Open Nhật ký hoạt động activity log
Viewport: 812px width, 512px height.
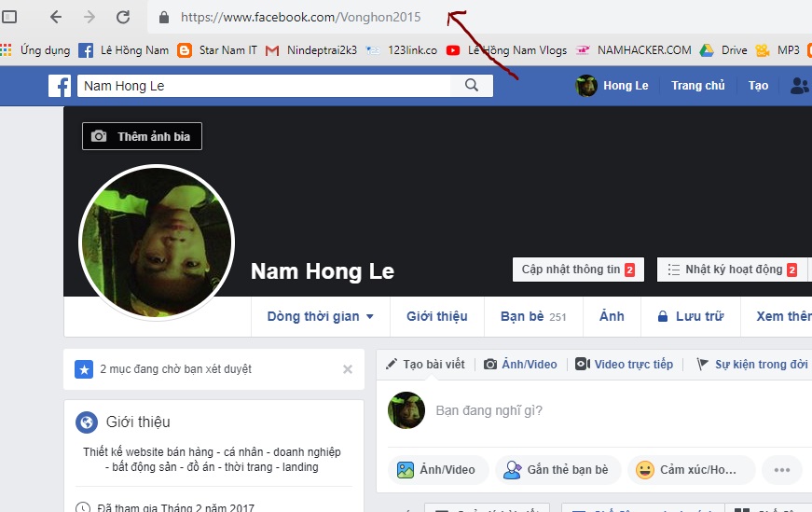[x=732, y=270]
